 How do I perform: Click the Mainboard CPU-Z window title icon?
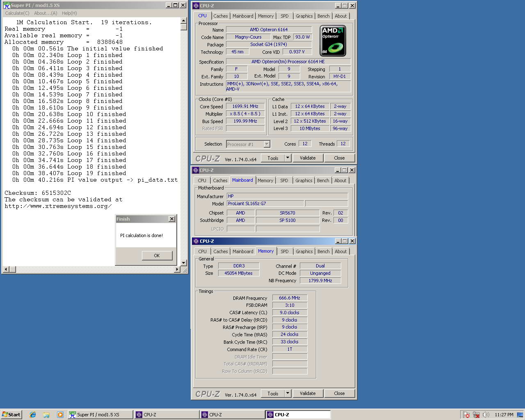coord(196,170)
